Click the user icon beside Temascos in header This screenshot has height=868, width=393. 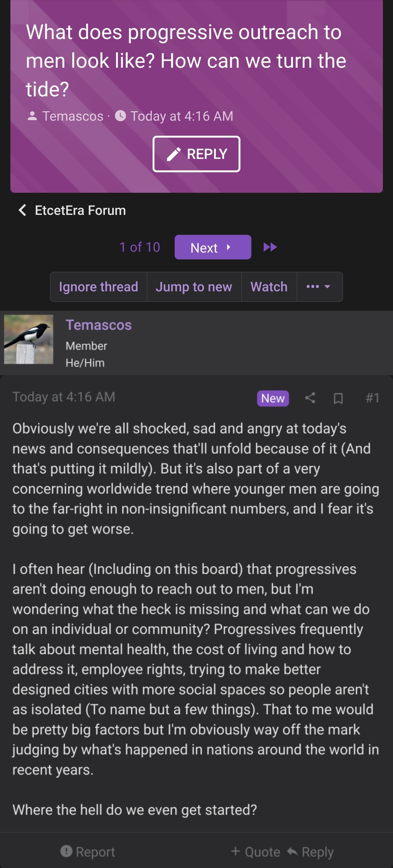tap(32, 116)
